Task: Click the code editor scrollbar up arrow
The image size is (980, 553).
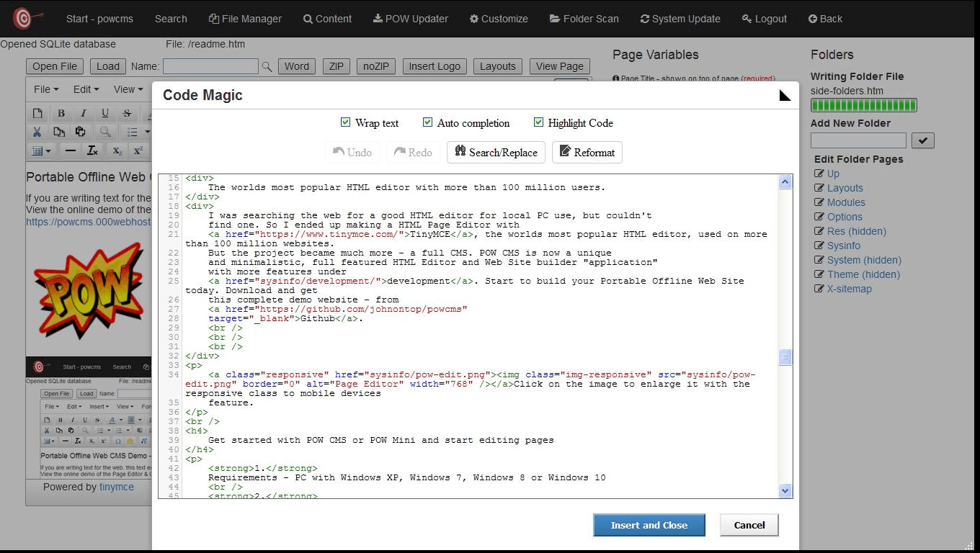Action: 785,182
